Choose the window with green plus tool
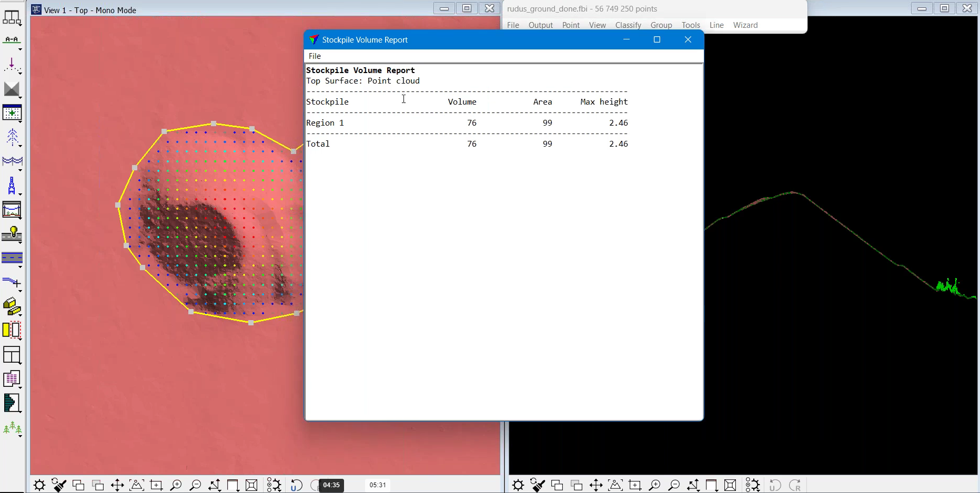Viewport: 980px width, 493px height. coord(12,114)
